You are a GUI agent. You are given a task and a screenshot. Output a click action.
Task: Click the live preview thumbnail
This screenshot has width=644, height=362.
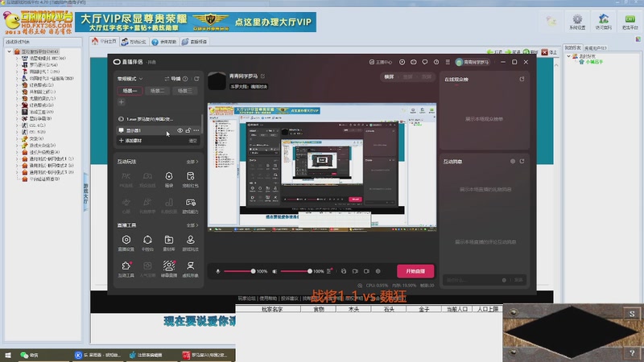322,167
